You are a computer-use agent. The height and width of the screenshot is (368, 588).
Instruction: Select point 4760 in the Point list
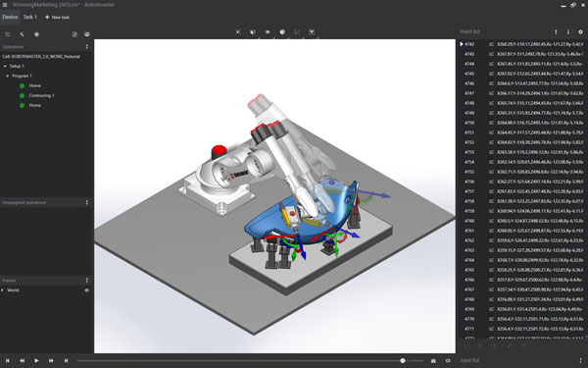[x=522, y=221]
